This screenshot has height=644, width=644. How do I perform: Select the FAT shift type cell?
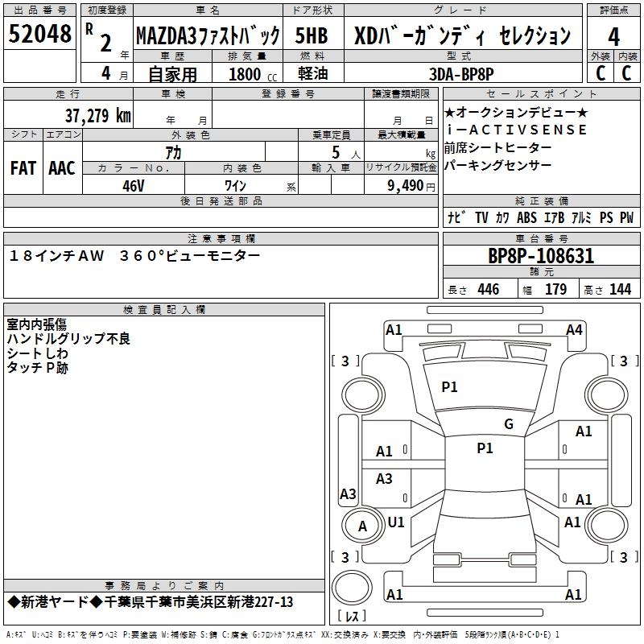[x=23, y=168]
